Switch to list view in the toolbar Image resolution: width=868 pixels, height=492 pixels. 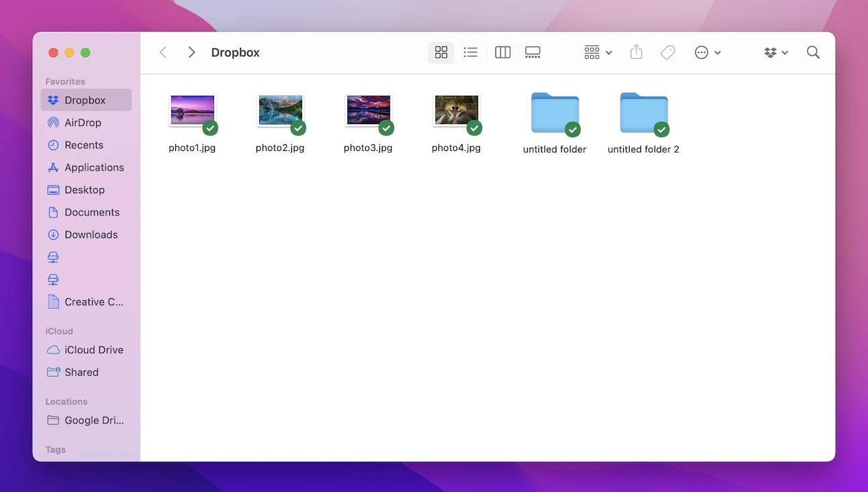click(x=470, y=52)
